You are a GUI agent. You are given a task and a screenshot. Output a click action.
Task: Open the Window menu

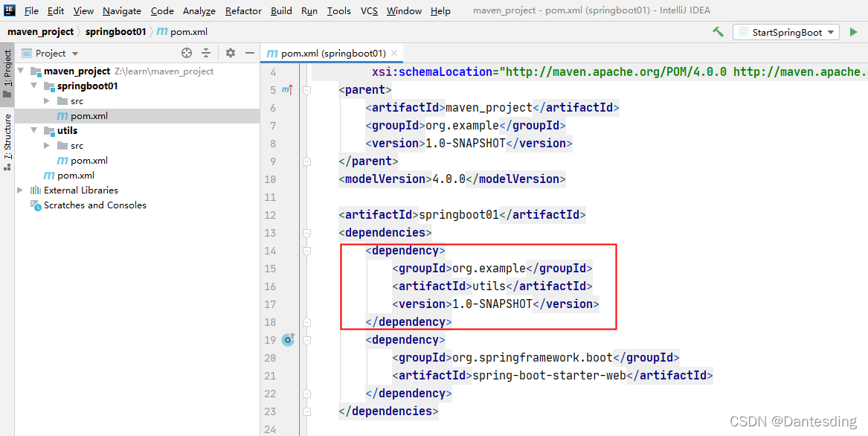pyautogui.click(x=404, y=11)
